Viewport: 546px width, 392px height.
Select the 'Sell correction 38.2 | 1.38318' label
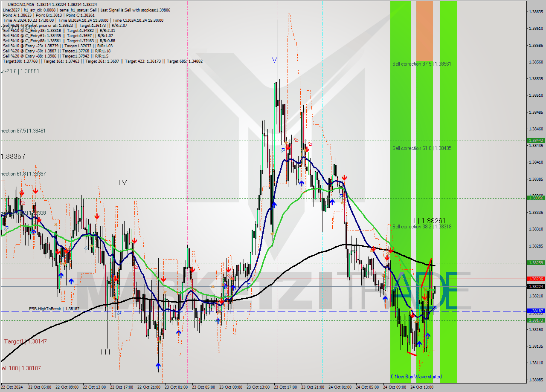click(422, 227)
